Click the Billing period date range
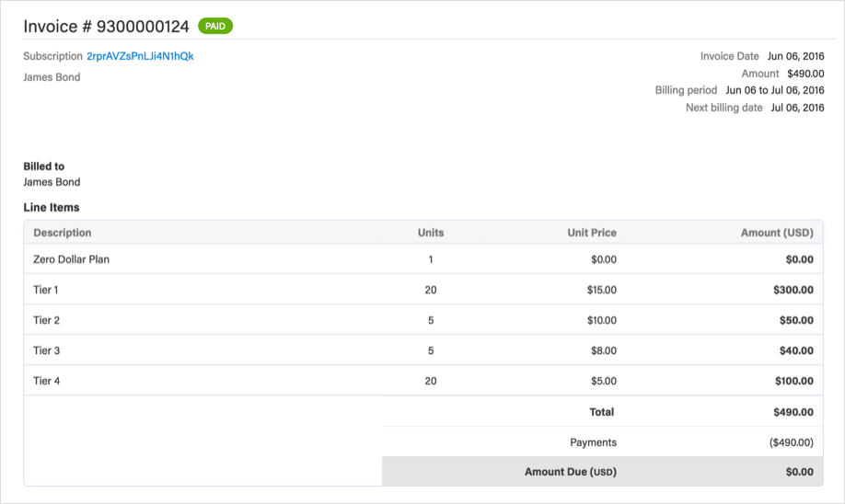Viewport: 845px width, 504px height. point(774,90)
